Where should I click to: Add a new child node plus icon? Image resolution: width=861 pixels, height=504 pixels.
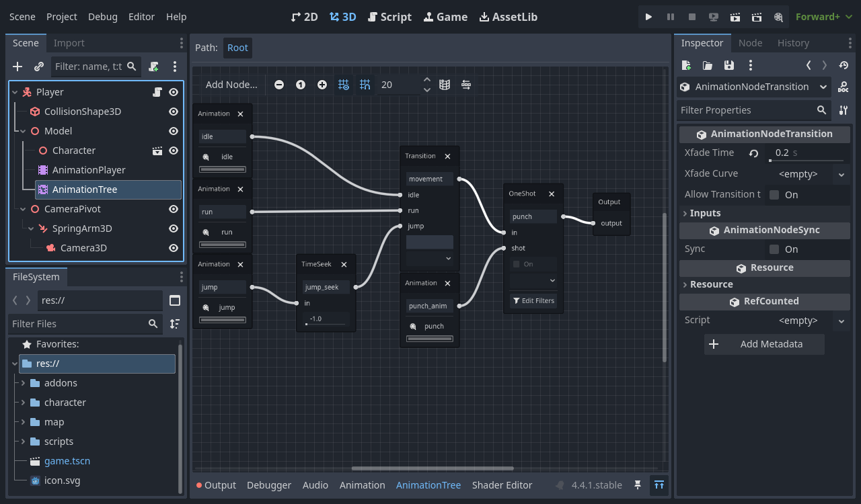click(x=17, y=67)
